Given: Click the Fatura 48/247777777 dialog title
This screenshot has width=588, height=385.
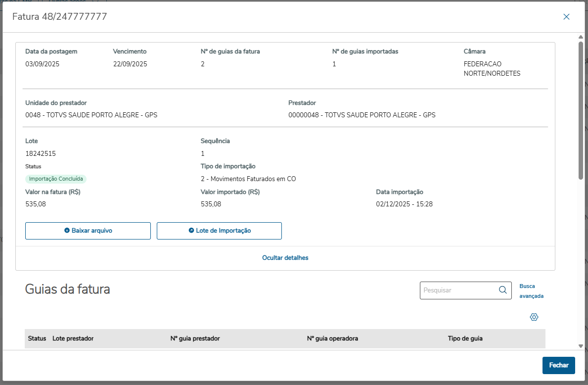Looking at the screenshot, I should tap(59, 17).
